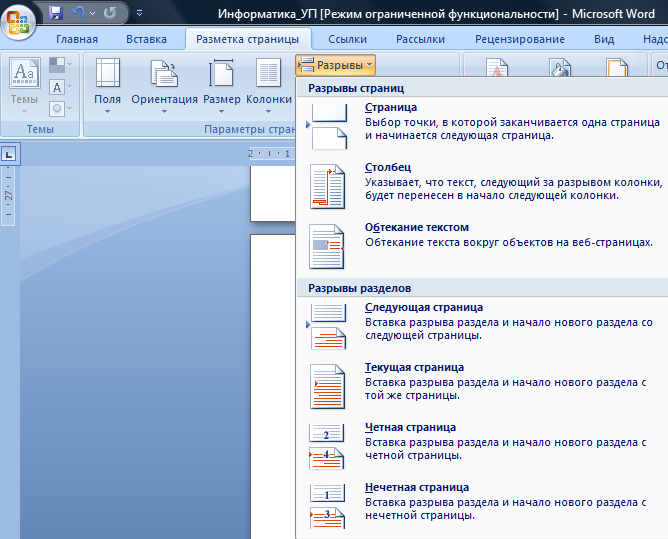Click the Обтекание текстом icon

coord(327,247)
